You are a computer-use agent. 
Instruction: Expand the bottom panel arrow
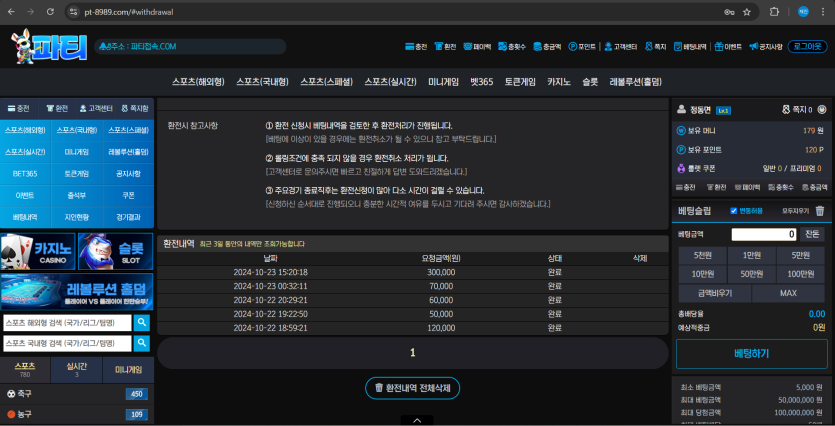tap(412, 420)
